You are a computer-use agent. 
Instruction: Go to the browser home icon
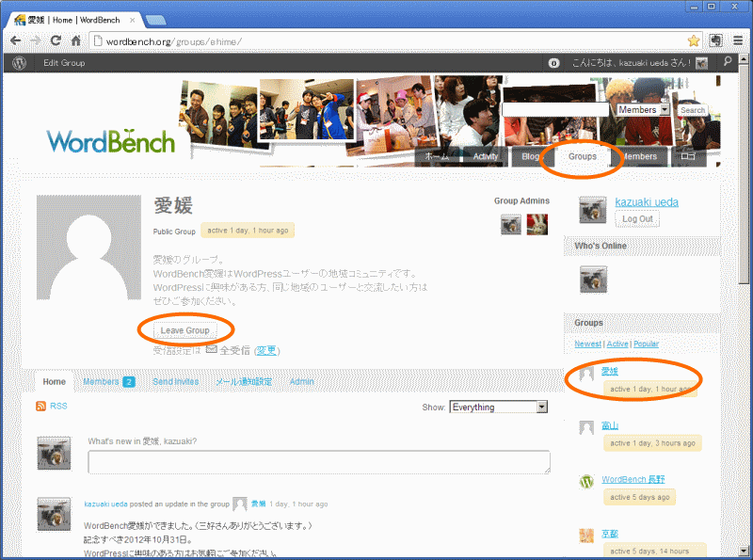pos(76,40)
